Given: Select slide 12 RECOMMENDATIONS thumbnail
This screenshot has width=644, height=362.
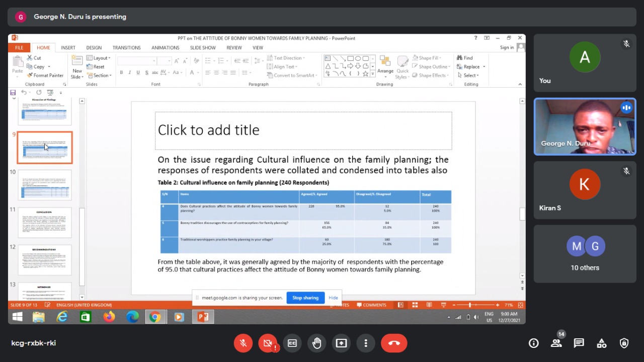Looking at the screenshot, I should click(45, 260).
